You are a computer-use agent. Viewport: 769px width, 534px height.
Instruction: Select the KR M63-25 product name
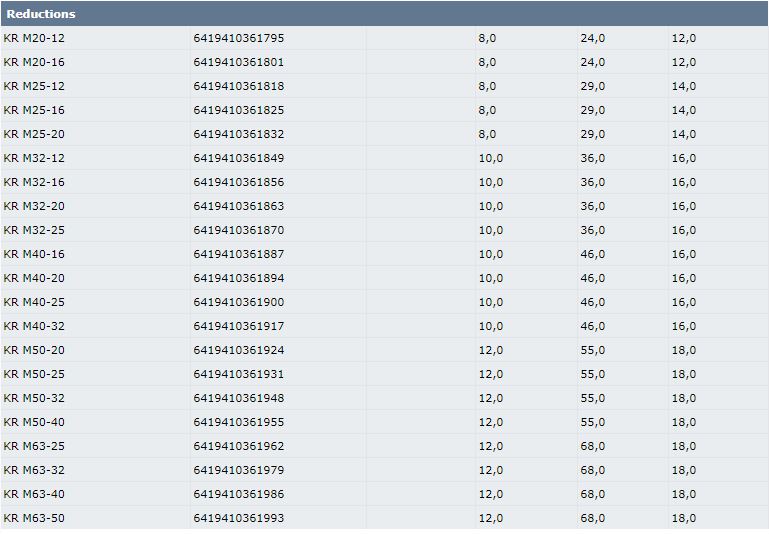pyautogui.click(x=34, y=447)
